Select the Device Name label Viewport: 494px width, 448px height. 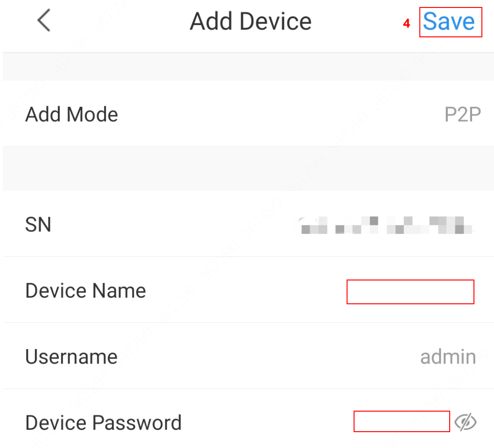[85, 290]
